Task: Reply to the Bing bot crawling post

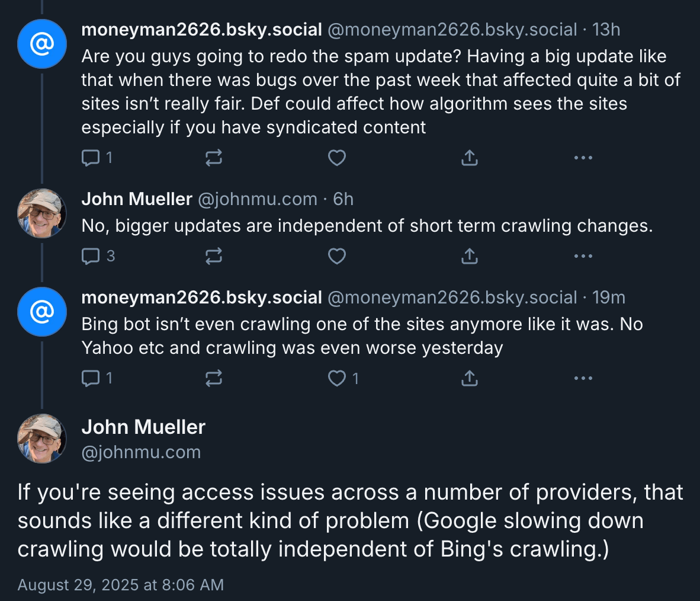Action: click(91, 378)
